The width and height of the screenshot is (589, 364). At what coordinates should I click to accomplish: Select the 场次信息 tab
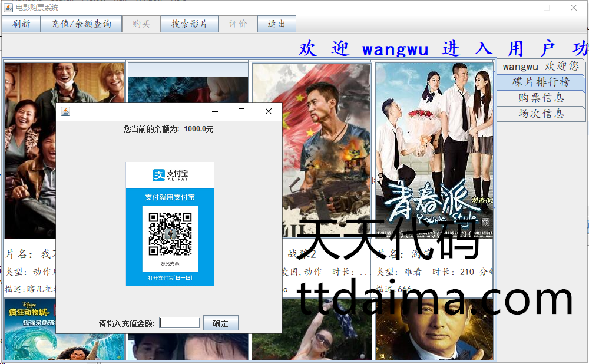pyautogui.click(x=541, y=114)
